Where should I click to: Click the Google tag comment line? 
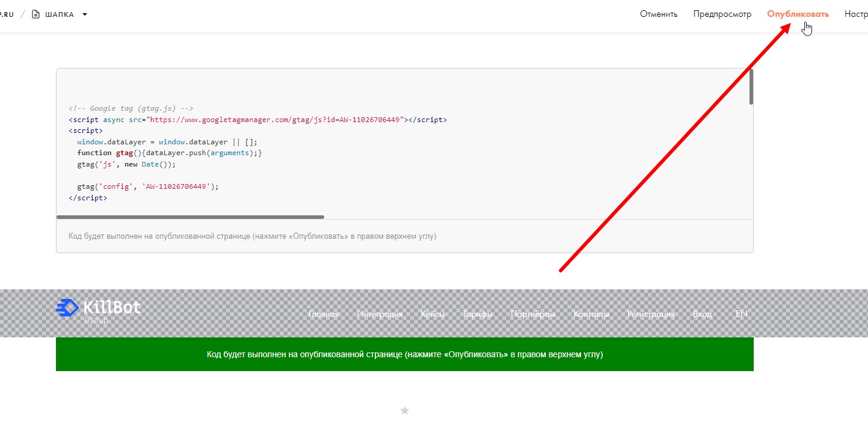pyautogui.click(x=131, y=109)
